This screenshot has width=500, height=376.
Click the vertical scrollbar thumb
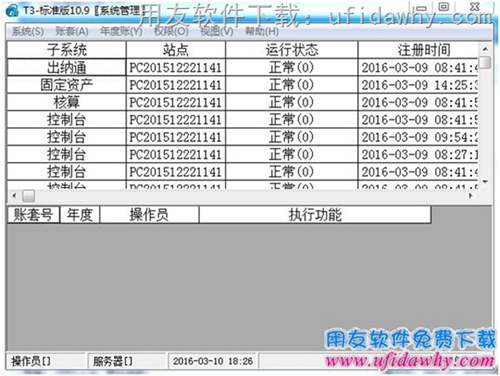pos(486,62)
